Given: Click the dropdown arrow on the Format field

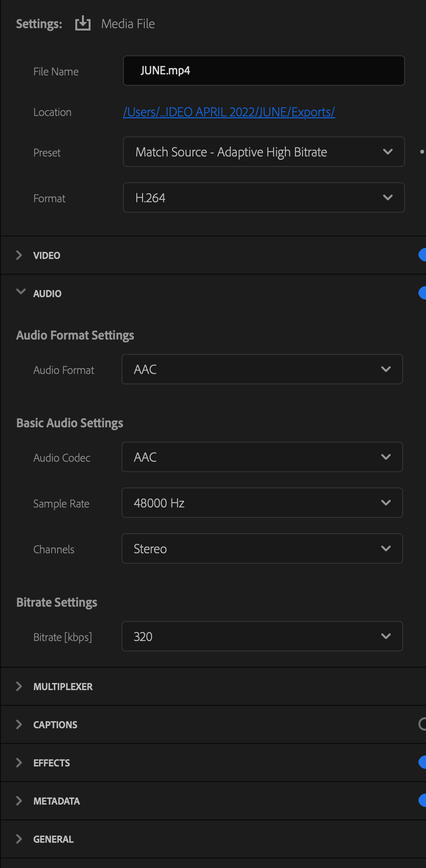Looking at the screenshot, I should (x=387, y=197).
